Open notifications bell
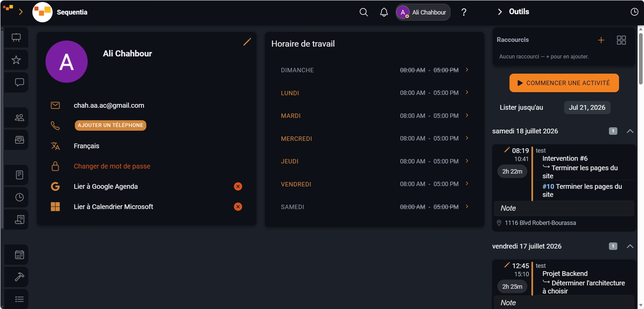This screenshot has height=309, width=644. (x=384, y=12)
